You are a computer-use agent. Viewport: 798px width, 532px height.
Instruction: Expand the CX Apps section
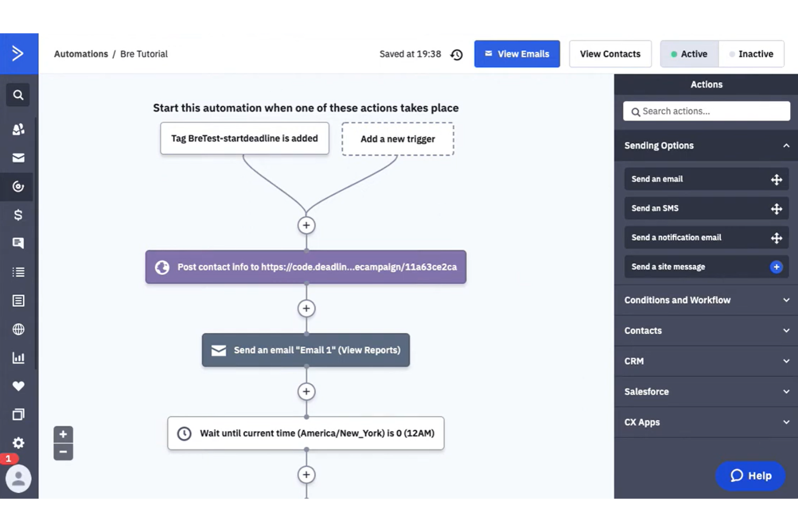click(706, 422)
